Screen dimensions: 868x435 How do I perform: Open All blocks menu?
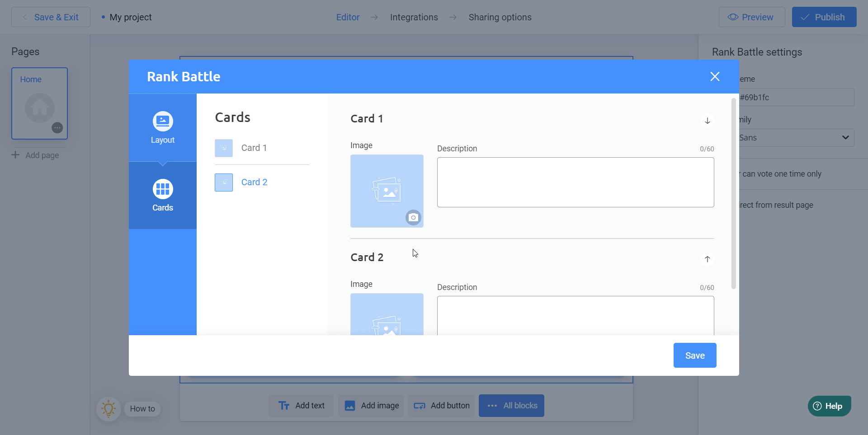click(x=511, y=406)
